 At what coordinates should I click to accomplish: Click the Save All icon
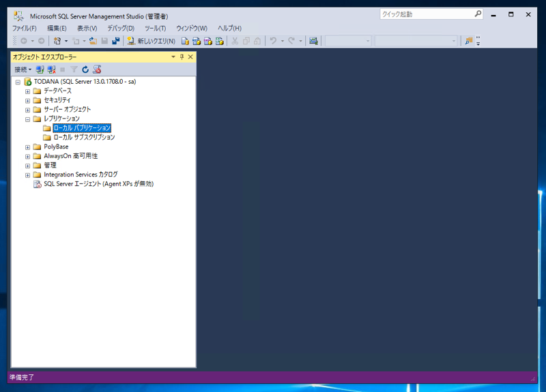pos(116,41)
